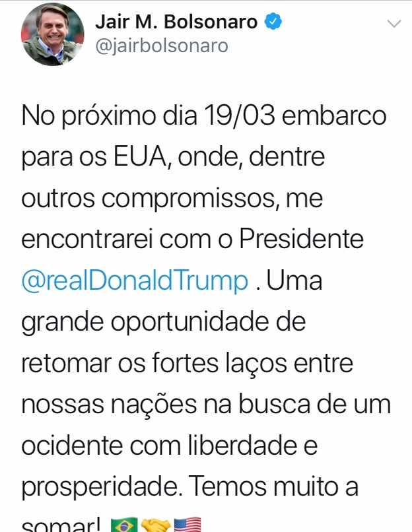The height and width of the screenshot is (532, 412).
Task: Click the display name Jair M. Bolsonaro
Action: click(176, 22)
